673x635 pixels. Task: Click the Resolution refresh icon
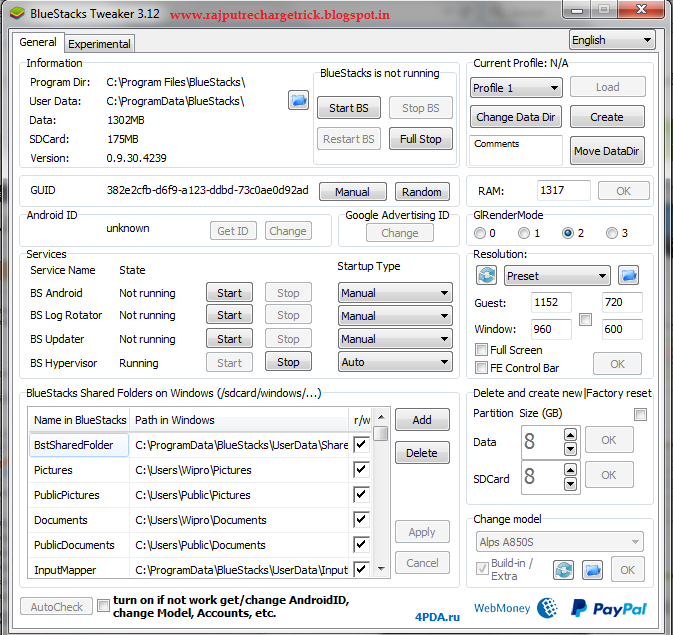coord(486,275)
